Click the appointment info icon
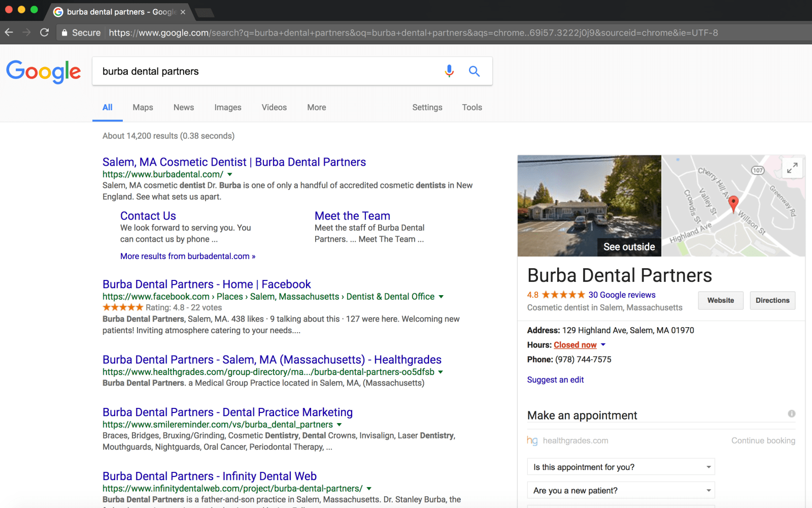The height and width of the screenshot is (508, 812). pos(792,414)
